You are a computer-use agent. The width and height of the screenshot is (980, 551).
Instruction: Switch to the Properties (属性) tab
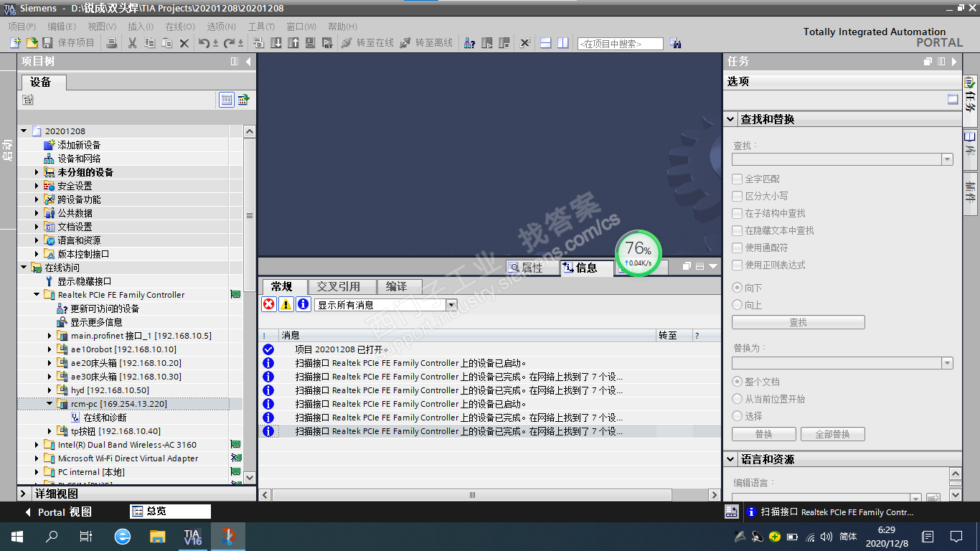pos(532,268)
